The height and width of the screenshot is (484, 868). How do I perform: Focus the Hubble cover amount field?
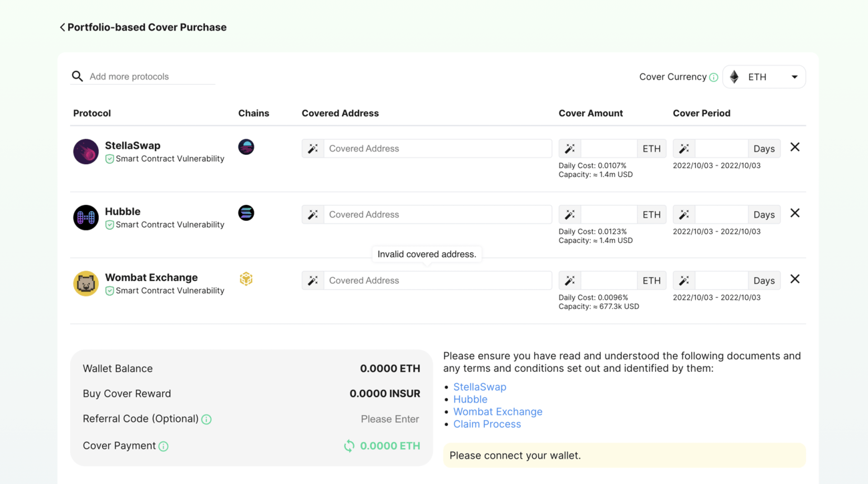(x=609, y=214)
